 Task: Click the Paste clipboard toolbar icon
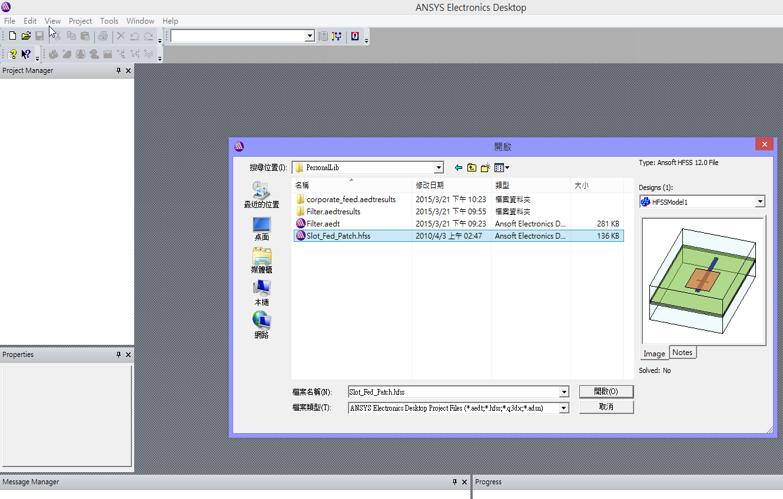(85, 36)
